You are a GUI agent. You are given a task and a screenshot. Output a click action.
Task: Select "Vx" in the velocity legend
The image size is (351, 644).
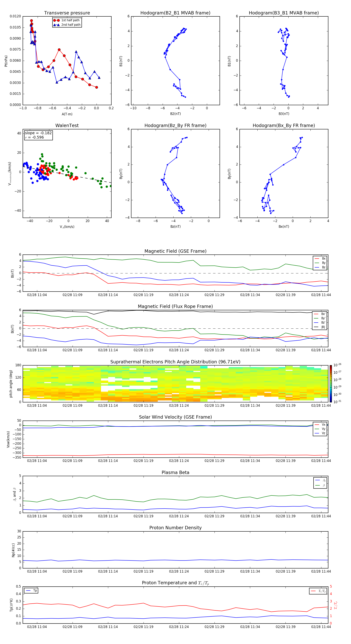(320, 424)
